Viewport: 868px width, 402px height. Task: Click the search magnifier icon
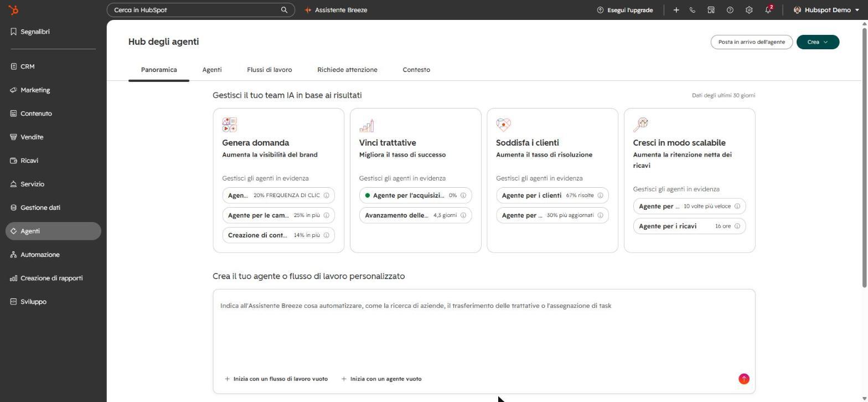pos(284,10)
